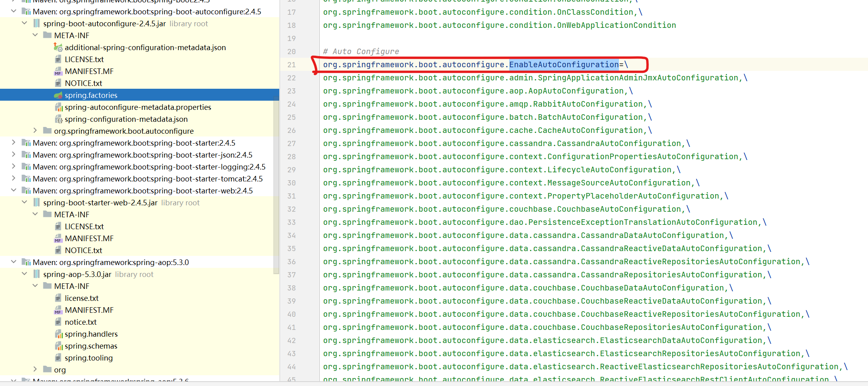Select NOTICE.txt under starter-web jar
Image resolution: width=868 pixels, height=386 pixels.
[84, 250]
